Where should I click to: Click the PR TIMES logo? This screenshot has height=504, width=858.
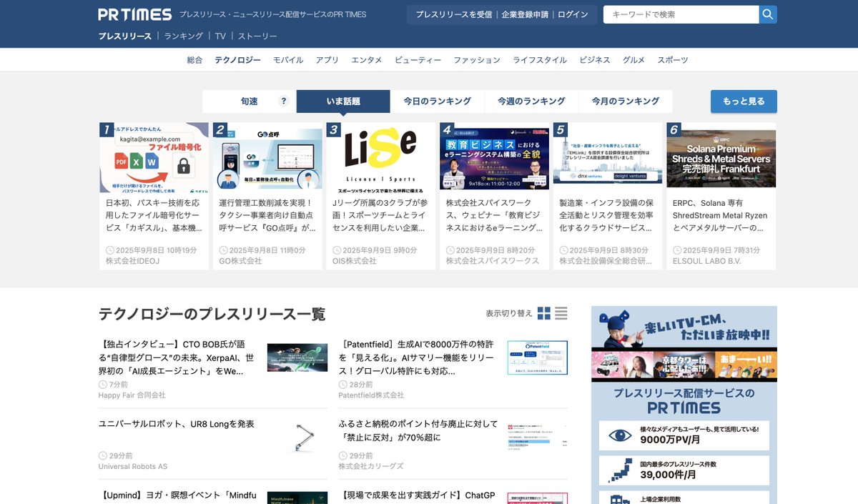(135, 14)
